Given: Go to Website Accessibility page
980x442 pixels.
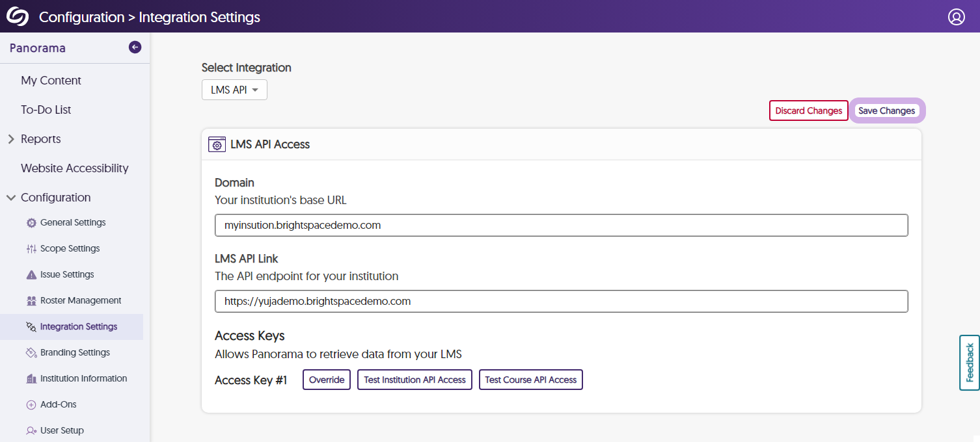Looking at the screenshot, I should [x=74, y=168].
